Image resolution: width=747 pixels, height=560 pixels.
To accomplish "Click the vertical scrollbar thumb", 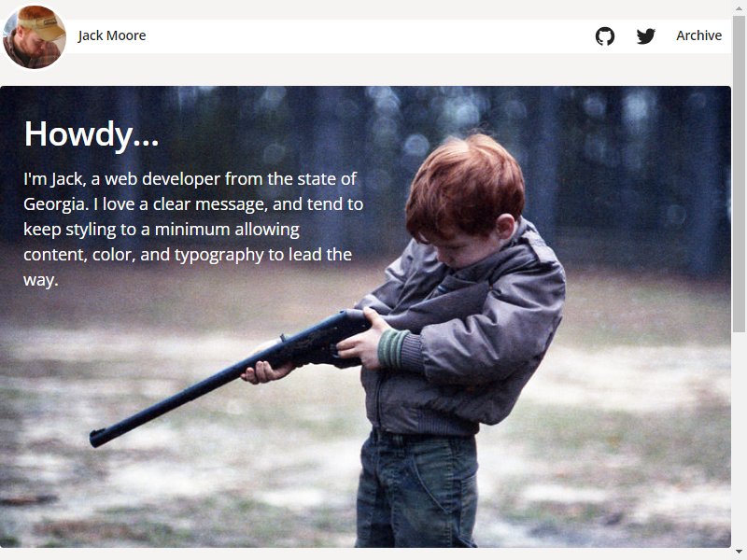I will 739,174.
